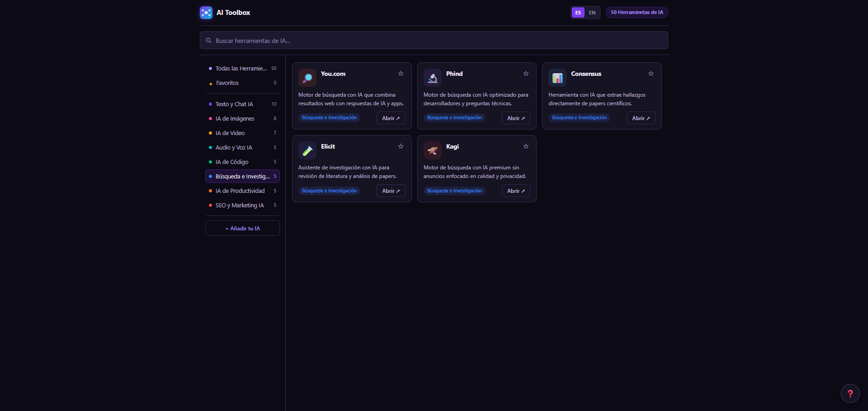Screen dimensions: 868x411
Task: Star the Consensus tool
Action: click(x=651, y=74)
